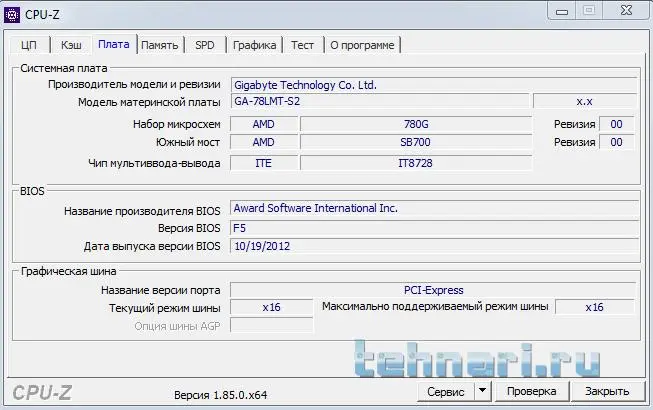Click the chipset Ревизия 00 value
The height and width of the screenshot is (410, 653).
point(616,124)
